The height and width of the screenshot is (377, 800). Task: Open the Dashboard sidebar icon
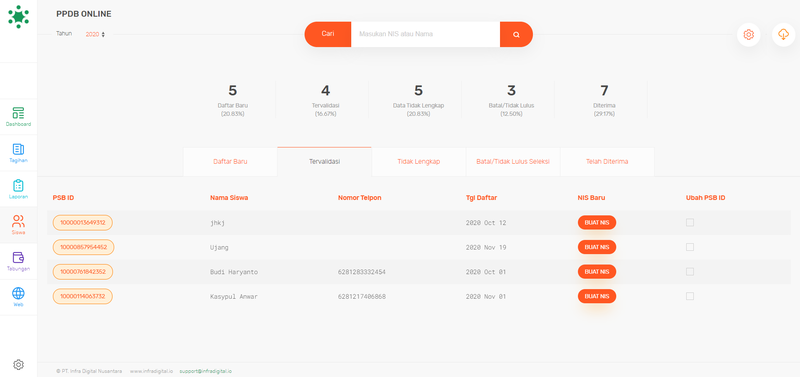coord(18,117)
